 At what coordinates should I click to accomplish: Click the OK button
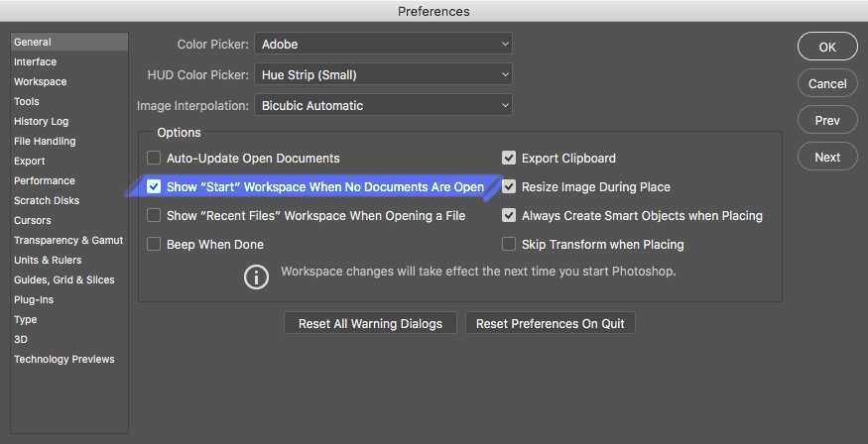827,47
